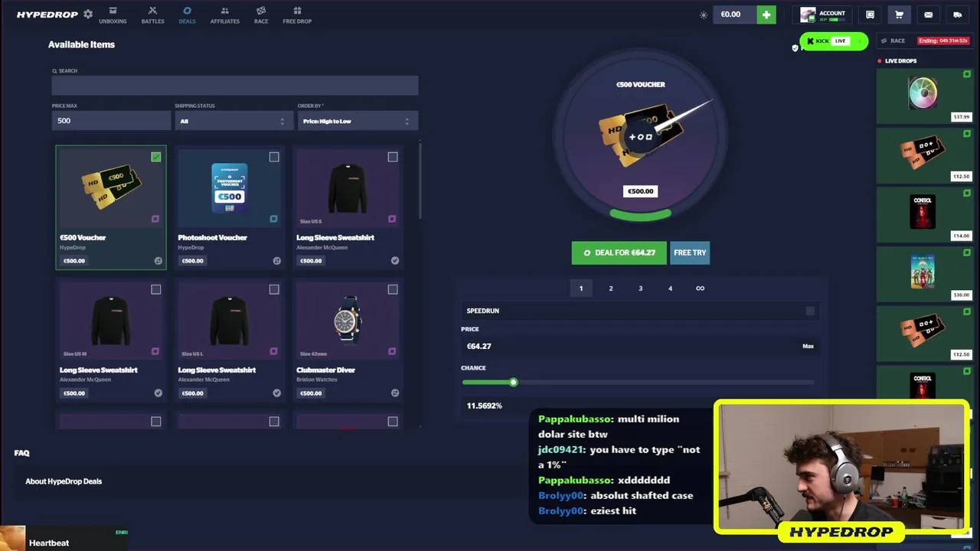Open the Deals section
Screen dimensions: 980x551
[x=187, y=15]
